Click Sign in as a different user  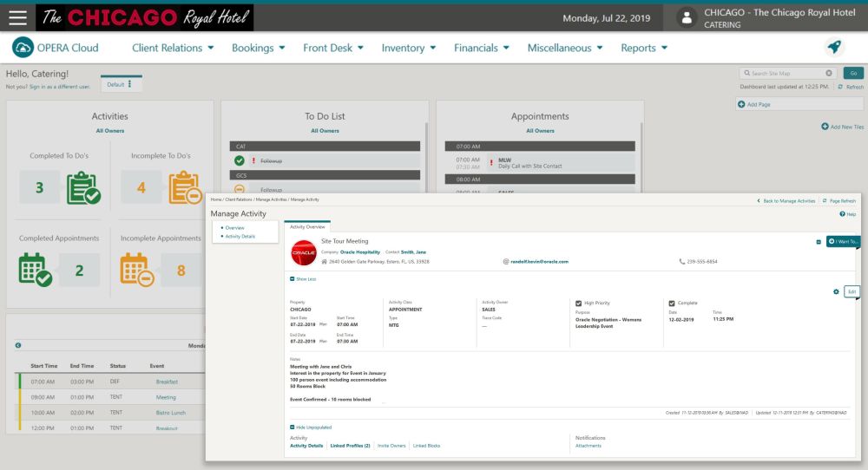60,87
